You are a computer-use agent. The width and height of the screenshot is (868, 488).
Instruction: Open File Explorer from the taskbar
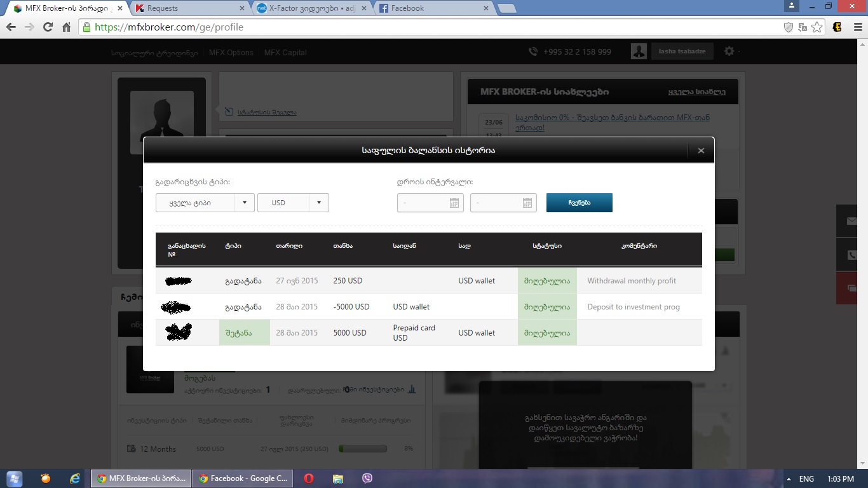338,478
